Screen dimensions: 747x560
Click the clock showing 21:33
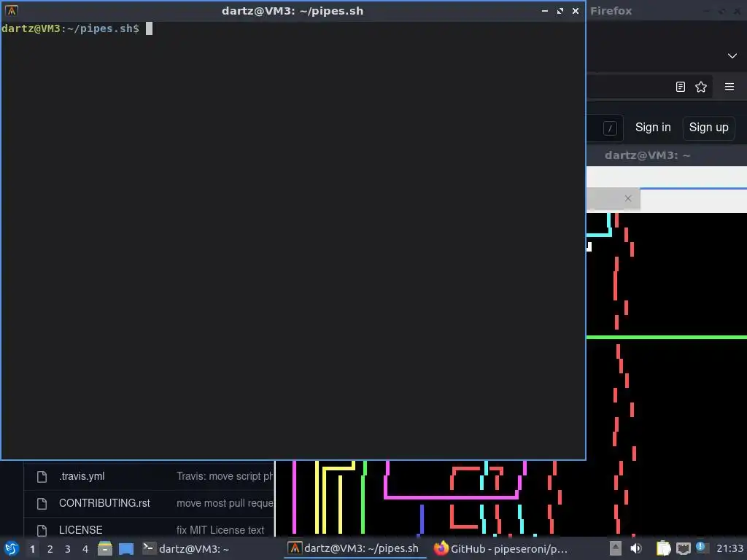pos(729,548)
